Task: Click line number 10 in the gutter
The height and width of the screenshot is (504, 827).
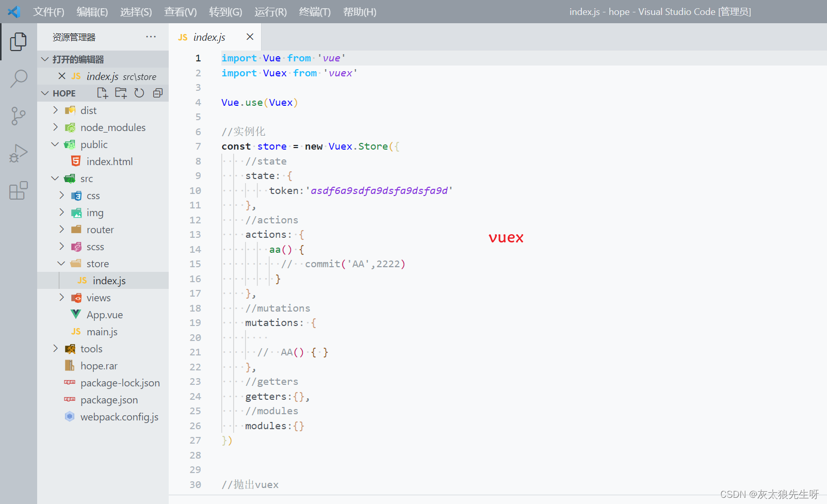Action: click(195, 190)
